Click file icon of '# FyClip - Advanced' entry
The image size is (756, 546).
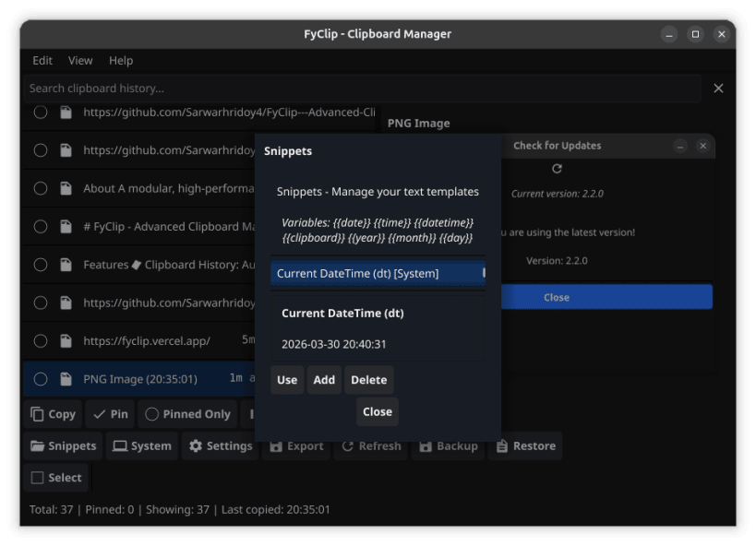point(66,227)
